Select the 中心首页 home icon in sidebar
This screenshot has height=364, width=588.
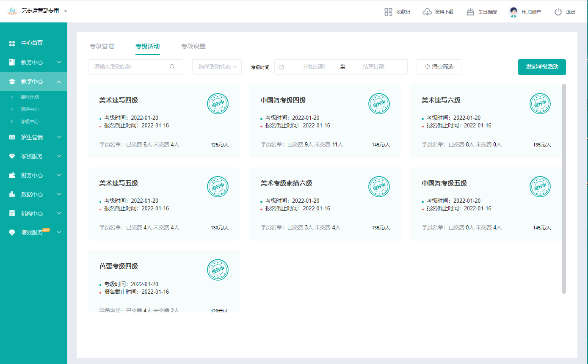12,43
